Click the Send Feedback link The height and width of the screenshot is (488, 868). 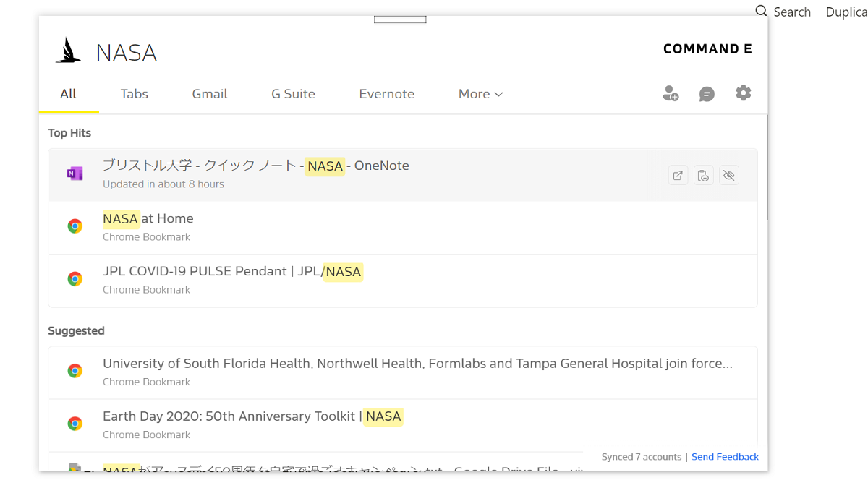click(725, 457)
